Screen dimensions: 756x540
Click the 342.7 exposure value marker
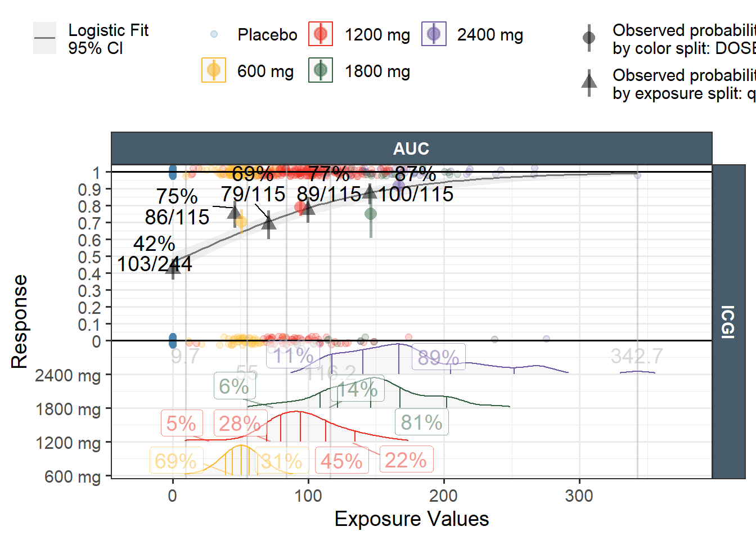coord(637,356)
